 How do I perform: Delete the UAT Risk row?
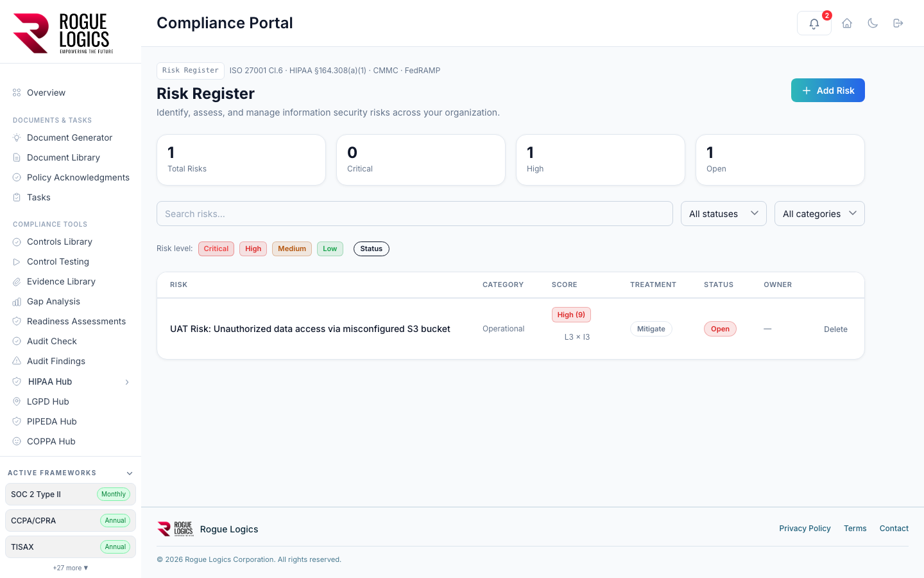click(x=835, y=329)
